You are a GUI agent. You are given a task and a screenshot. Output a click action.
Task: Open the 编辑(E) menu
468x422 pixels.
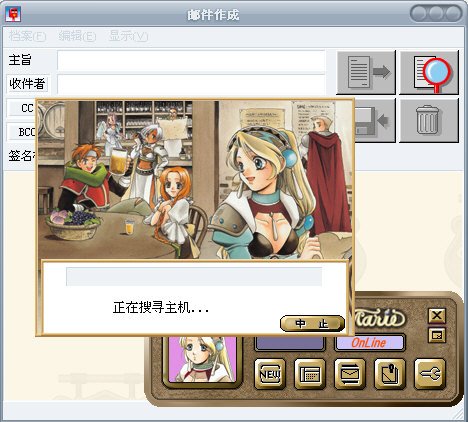(77, 36)
